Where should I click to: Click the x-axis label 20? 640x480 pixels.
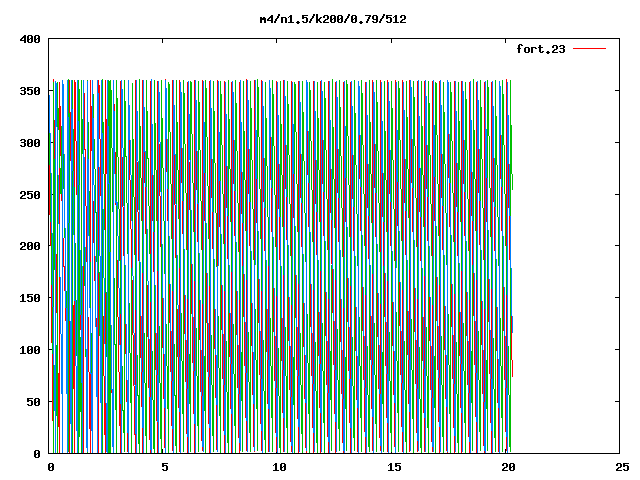click(x=508, y=467)
